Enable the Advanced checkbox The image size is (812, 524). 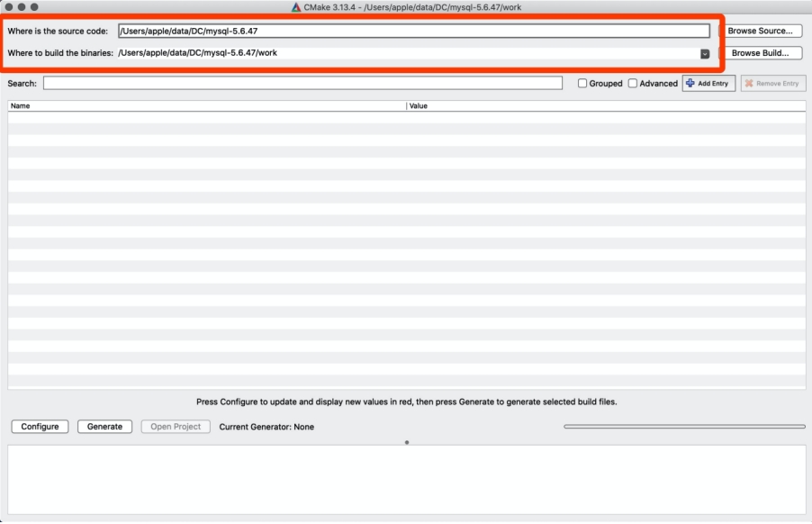[632, 84]
